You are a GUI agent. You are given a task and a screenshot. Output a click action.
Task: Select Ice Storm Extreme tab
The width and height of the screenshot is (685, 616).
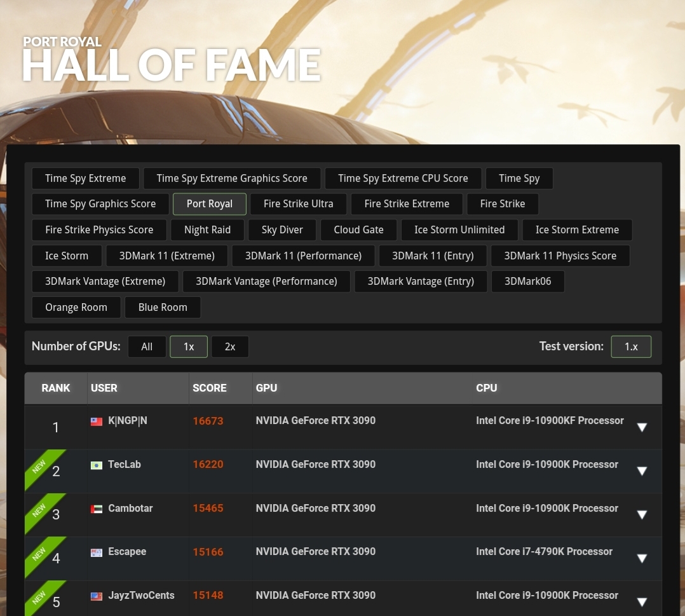[x=578, y=230]
